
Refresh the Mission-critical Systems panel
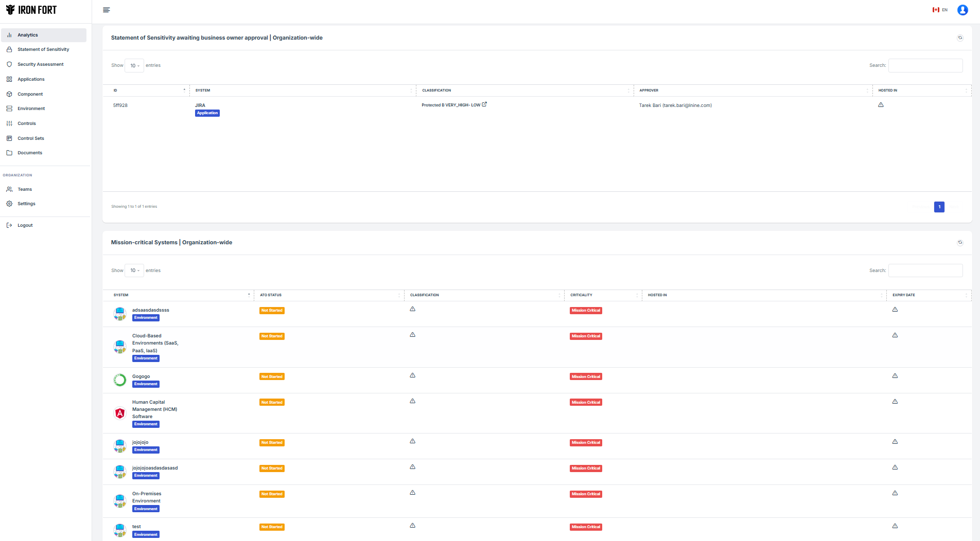pos(960,242)
